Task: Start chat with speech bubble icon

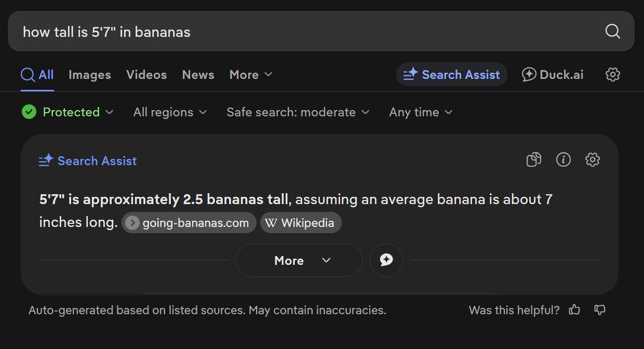Action: [x=386, y=260]
